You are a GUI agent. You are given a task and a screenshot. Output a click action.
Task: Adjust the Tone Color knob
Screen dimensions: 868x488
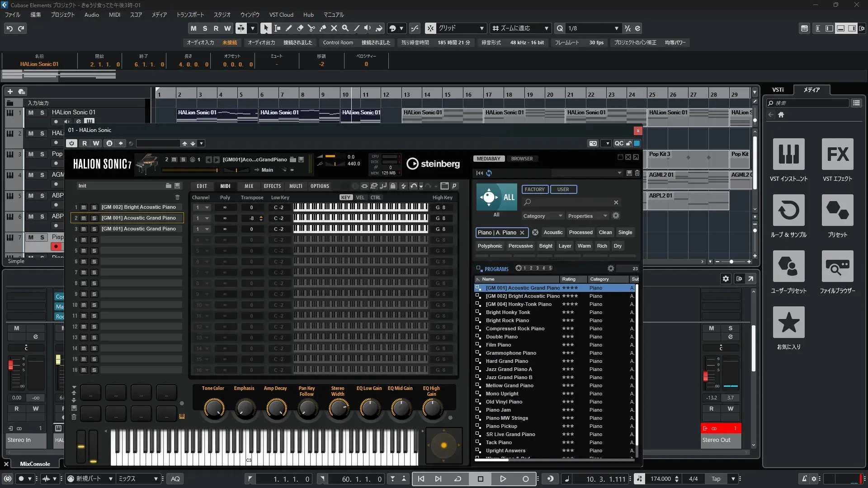tap(214, 408)
